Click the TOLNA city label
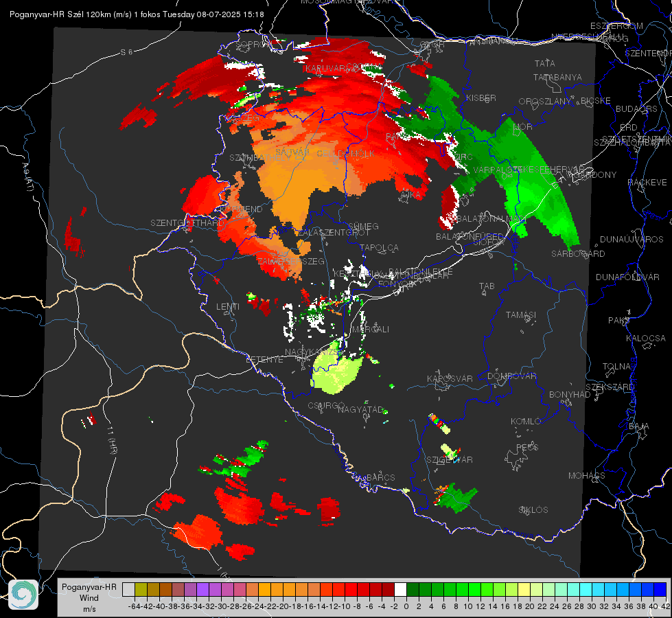Screen dimensions: 672x618 pyautogui.click(x=616, y=366)
